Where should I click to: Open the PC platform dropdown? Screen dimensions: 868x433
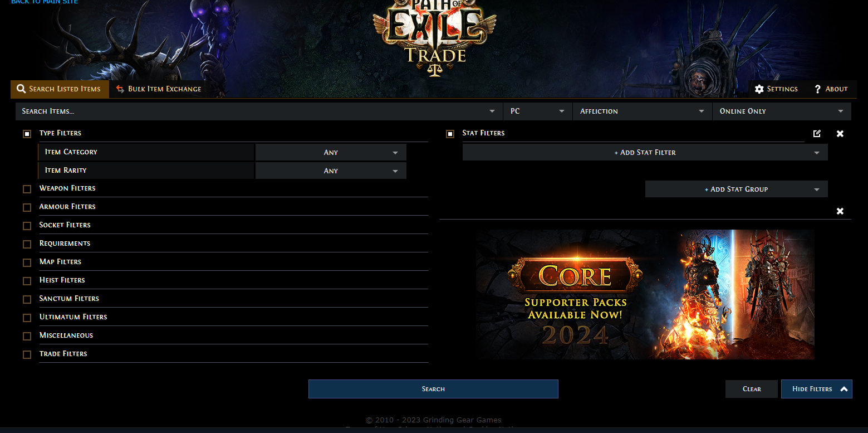tap(538, 111)
